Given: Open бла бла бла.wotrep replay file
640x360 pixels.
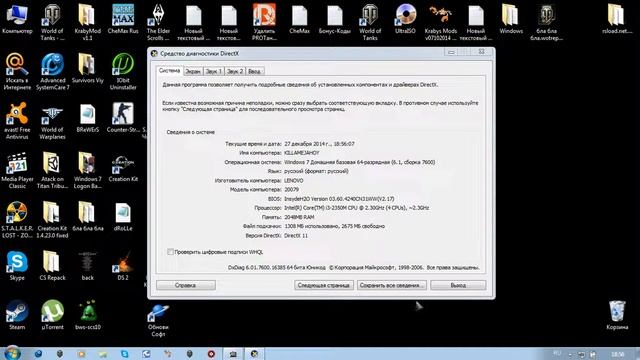Looking at the screenshot, I should [547, 22].
